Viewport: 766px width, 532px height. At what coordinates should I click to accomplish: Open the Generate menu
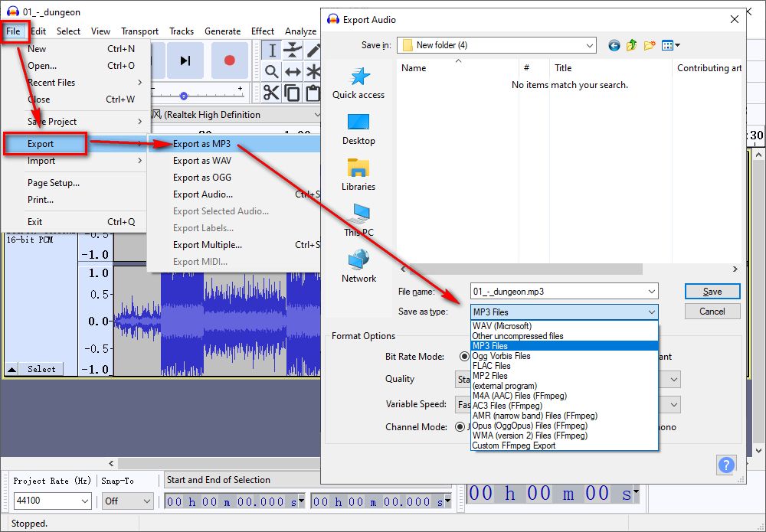(222, 31)
